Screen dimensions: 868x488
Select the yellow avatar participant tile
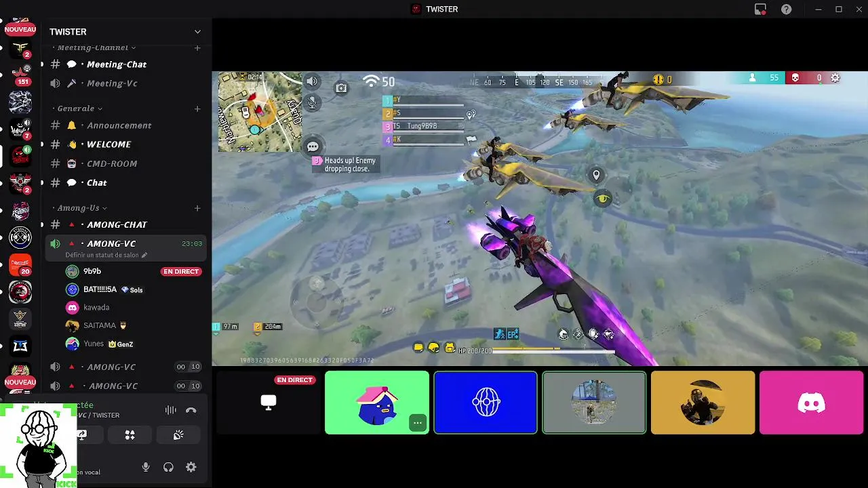tap(703, 403)
